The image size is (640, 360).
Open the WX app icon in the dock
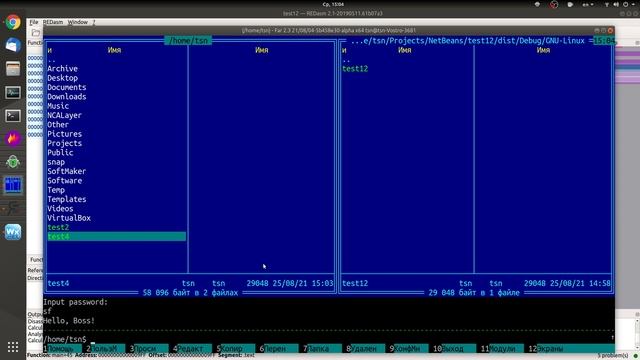coord(13,232)
